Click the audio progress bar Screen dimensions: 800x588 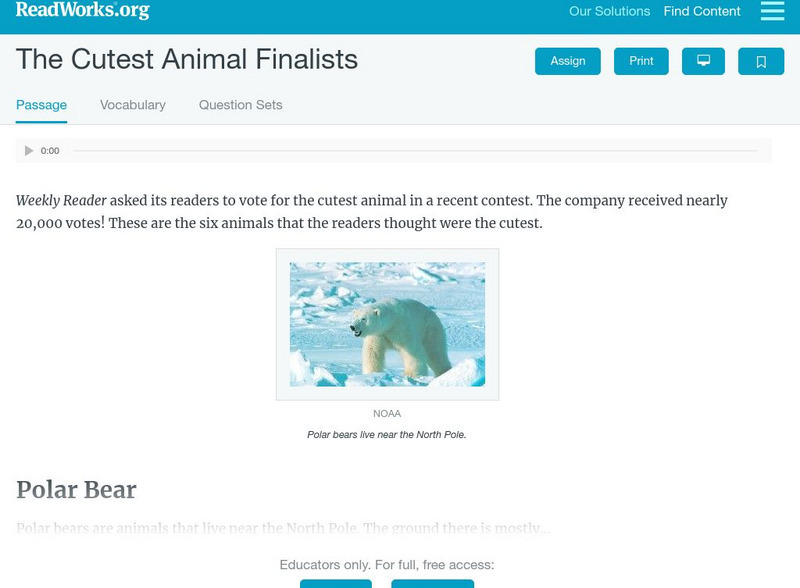point(415,151)
